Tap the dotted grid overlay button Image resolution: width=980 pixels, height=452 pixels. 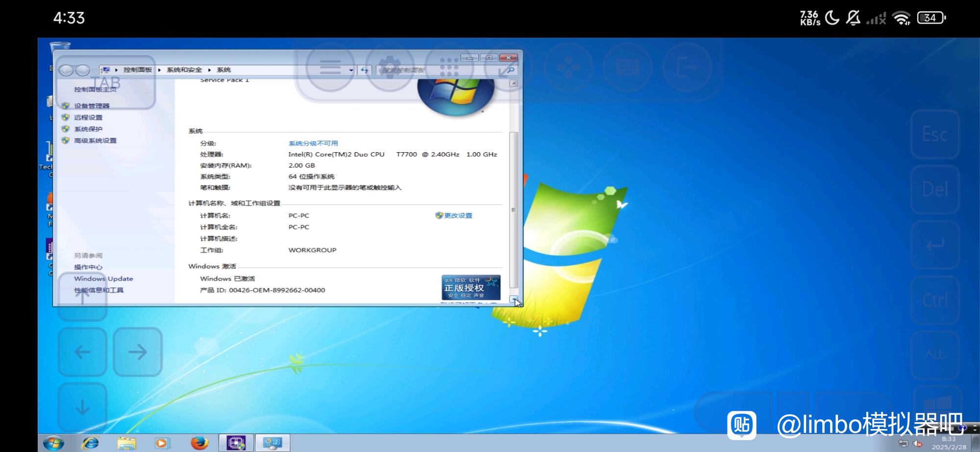tap(449, 67)
